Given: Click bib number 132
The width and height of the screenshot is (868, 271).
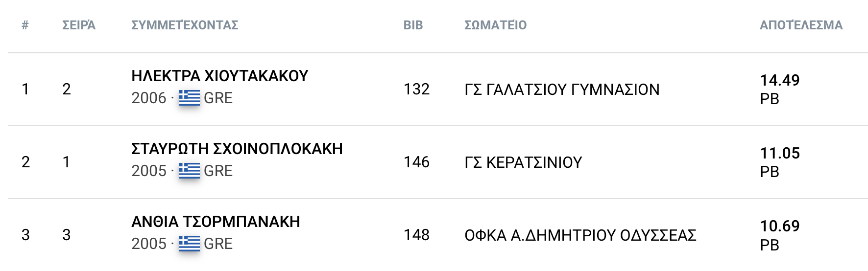Looking at the screenshot, I should [416, 89].
